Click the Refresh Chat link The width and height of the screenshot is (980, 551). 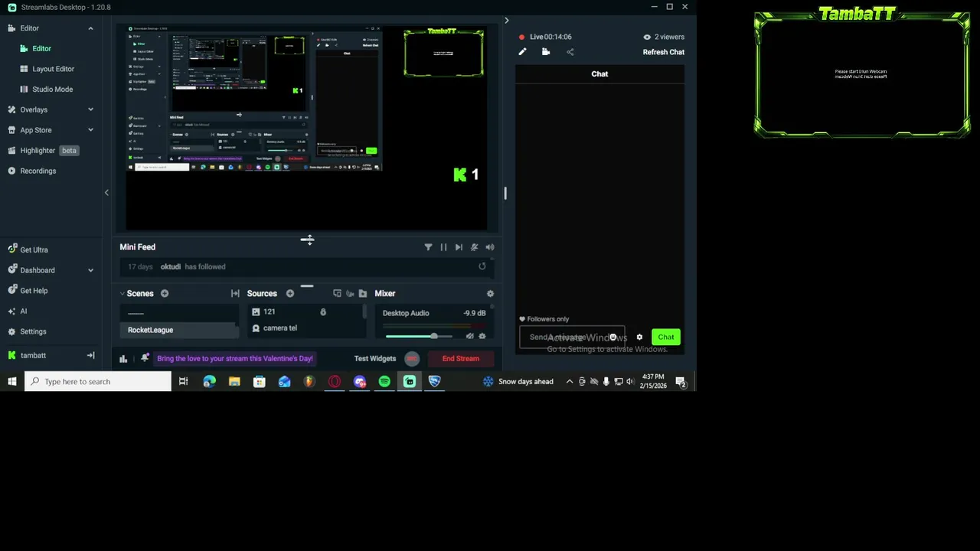point(664,52)
